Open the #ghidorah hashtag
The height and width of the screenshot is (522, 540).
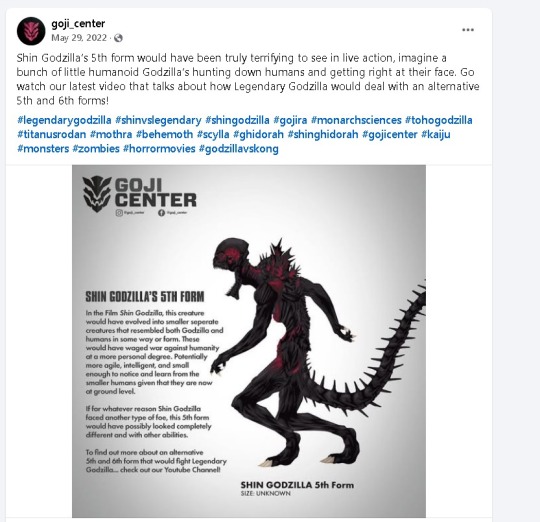258,134
